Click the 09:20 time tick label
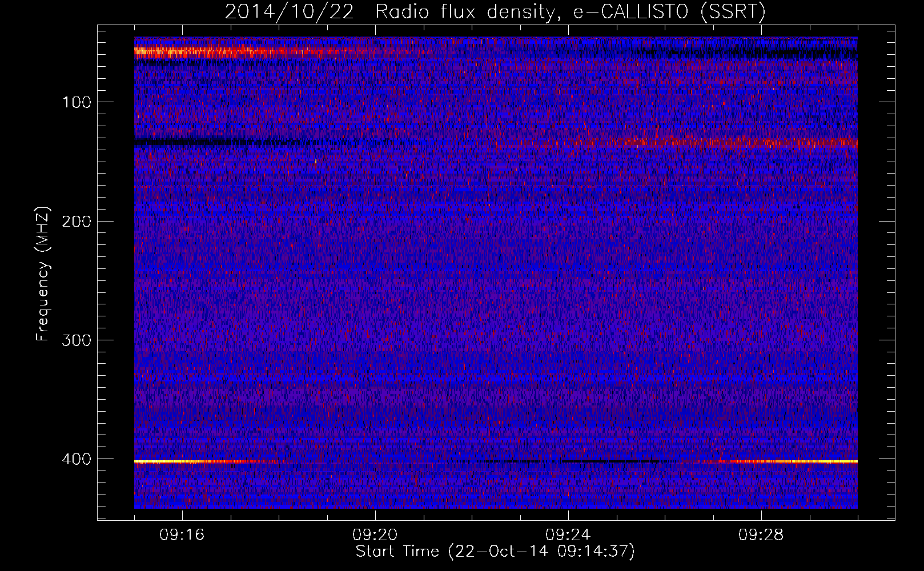924x571 pixels. pos(375,535)
